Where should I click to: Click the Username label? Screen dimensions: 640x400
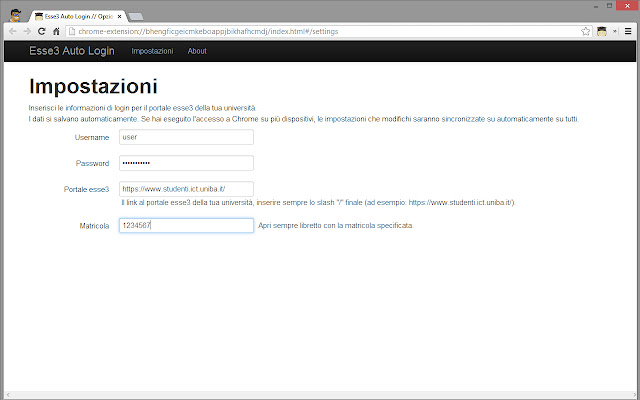click(x=92, y=138)
